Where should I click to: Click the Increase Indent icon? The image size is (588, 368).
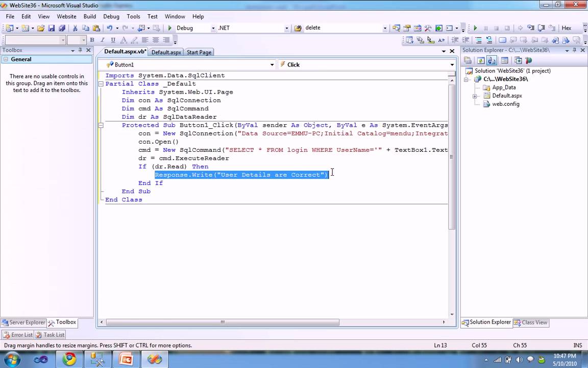pyautogui.click(x=465, y=40)
